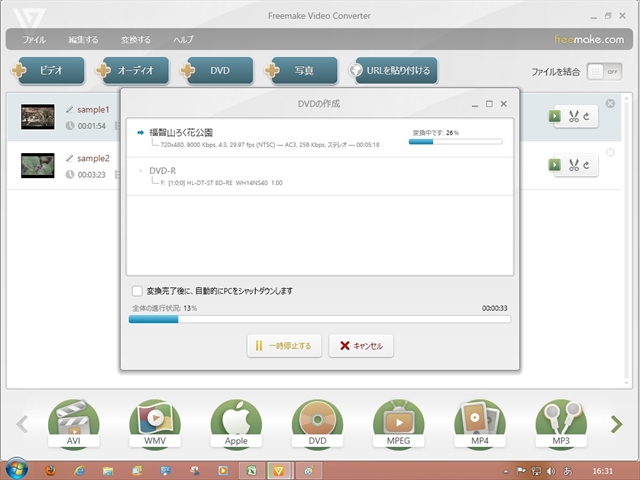Collapse the DVD-R entry arrow

[141, 171]
